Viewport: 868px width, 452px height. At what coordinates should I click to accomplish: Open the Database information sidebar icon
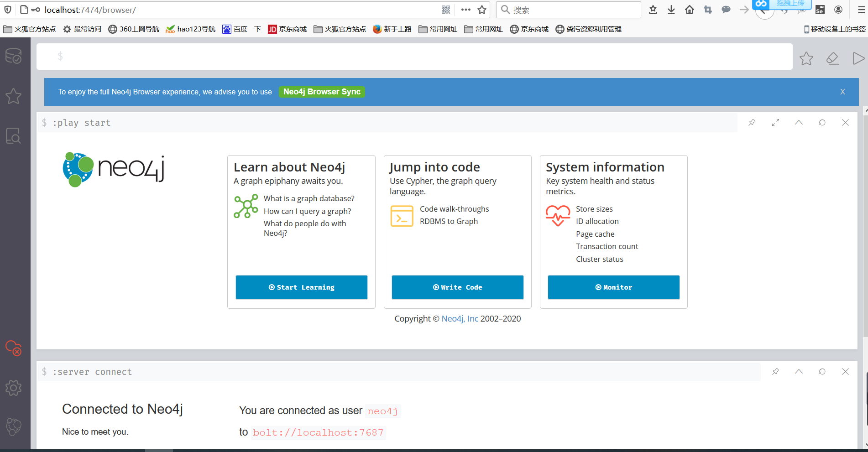(14, 56)
